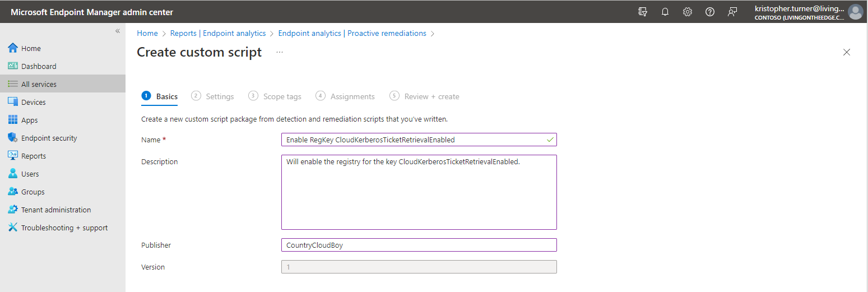This screenshot has width=868, height=292.
Task: Switch to the Assignments step tab
Action: (352, 96)
